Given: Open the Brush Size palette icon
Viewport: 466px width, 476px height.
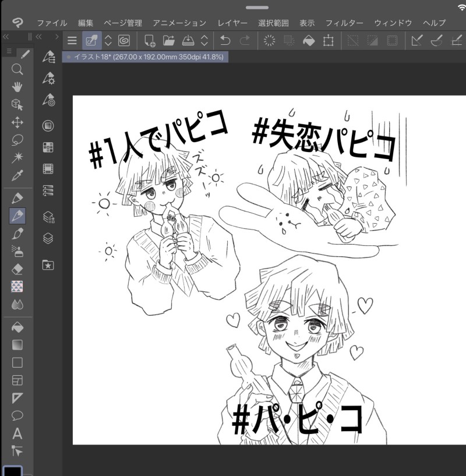Looking at the screenshot, I should click(48, 100).
